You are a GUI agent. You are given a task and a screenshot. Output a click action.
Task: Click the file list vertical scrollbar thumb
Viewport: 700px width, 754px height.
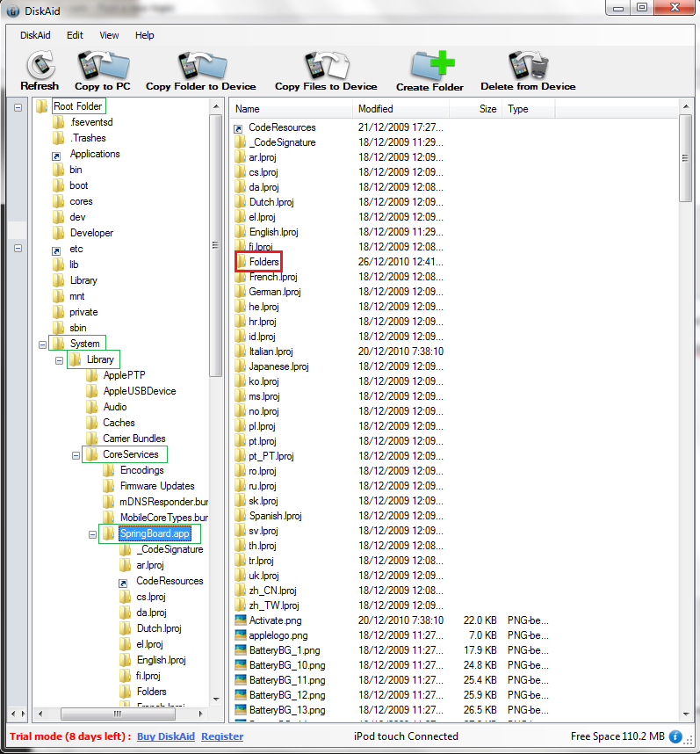686,158
